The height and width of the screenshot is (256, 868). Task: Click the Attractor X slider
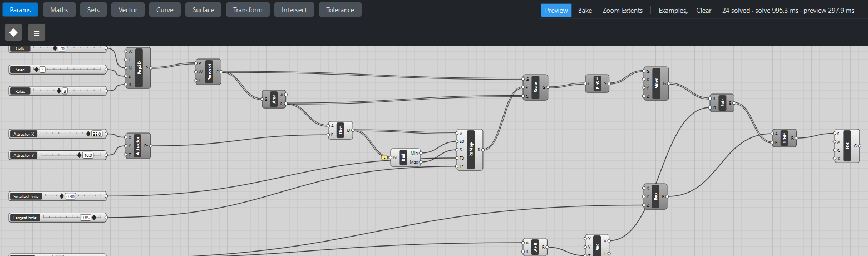[58, 134]
